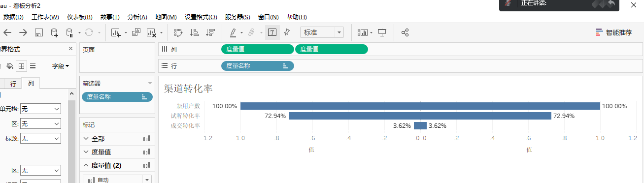
Task: Go back with the undo arrow
Action: [x=7, y=32]
